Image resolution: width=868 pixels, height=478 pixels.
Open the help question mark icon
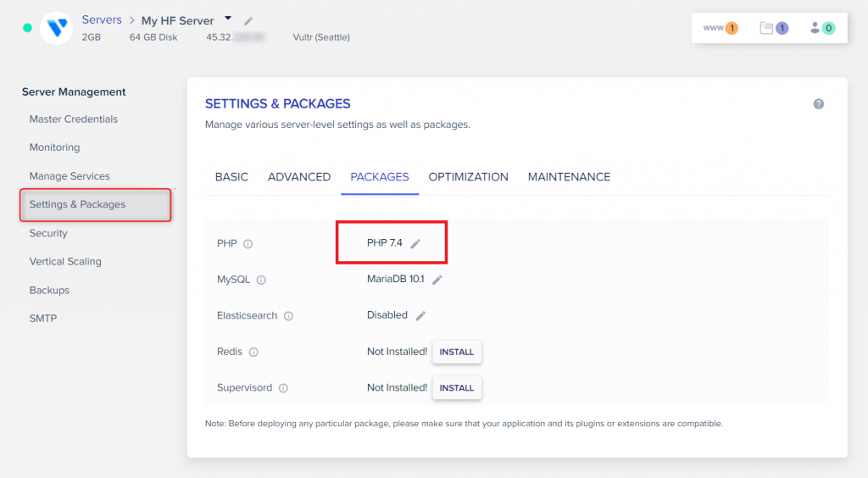point(818,104)
